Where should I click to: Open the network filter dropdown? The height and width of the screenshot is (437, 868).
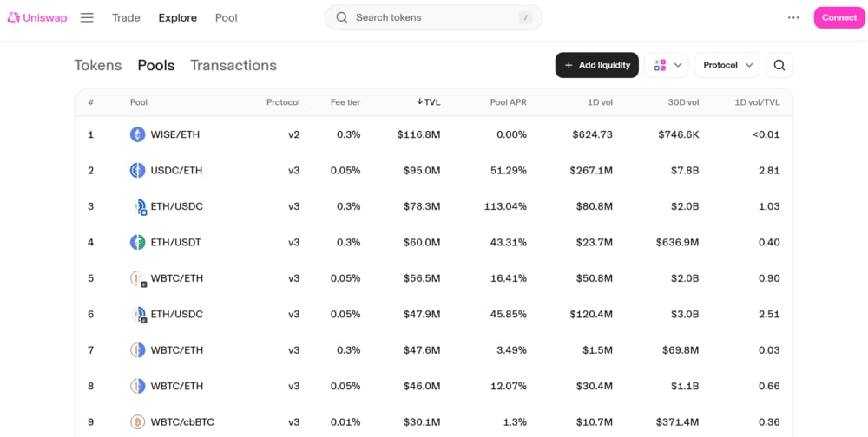tap(667, 65)
